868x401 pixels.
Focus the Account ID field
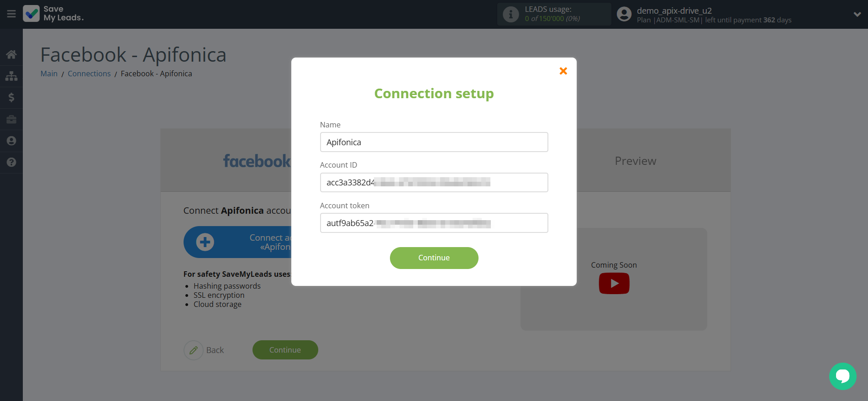tap(434, 183)
